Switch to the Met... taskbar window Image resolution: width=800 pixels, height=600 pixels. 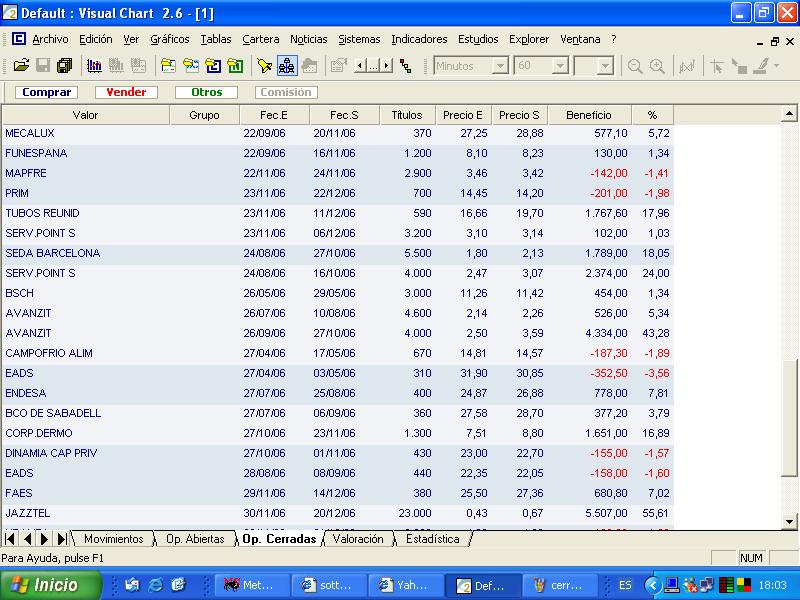click(x=252, y=585)
